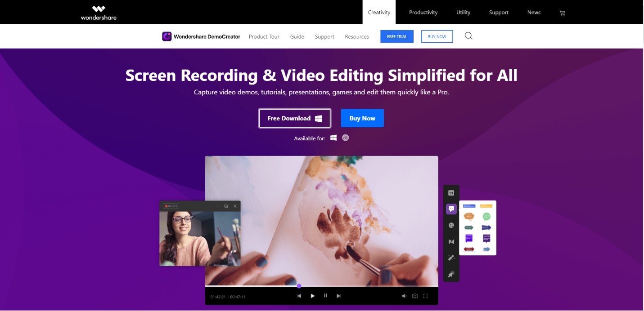Select the annotation speech bubble tool
The height and width of the screenshot is (311, 644).
click(451, 209)
